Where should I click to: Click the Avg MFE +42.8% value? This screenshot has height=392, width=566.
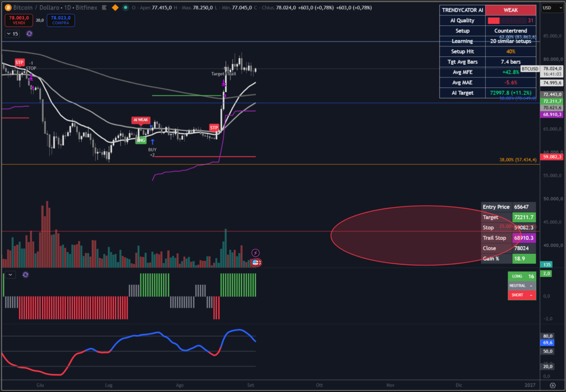point(510,72)
